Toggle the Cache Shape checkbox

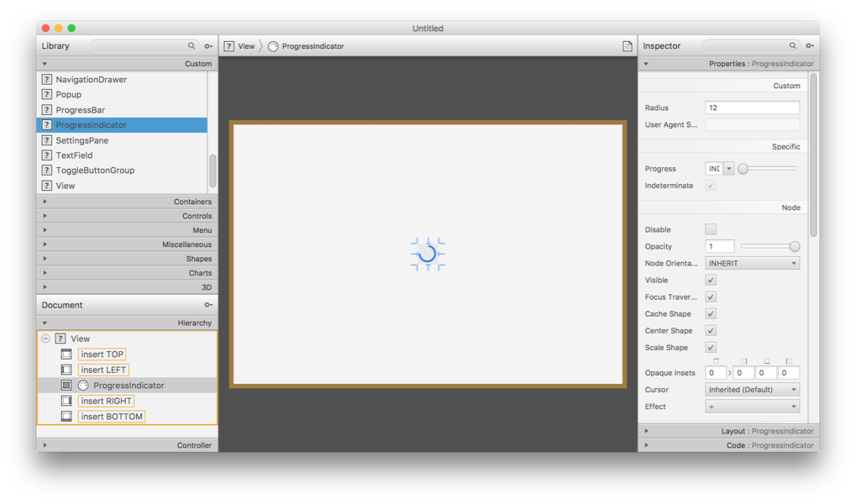coord(710,314)
